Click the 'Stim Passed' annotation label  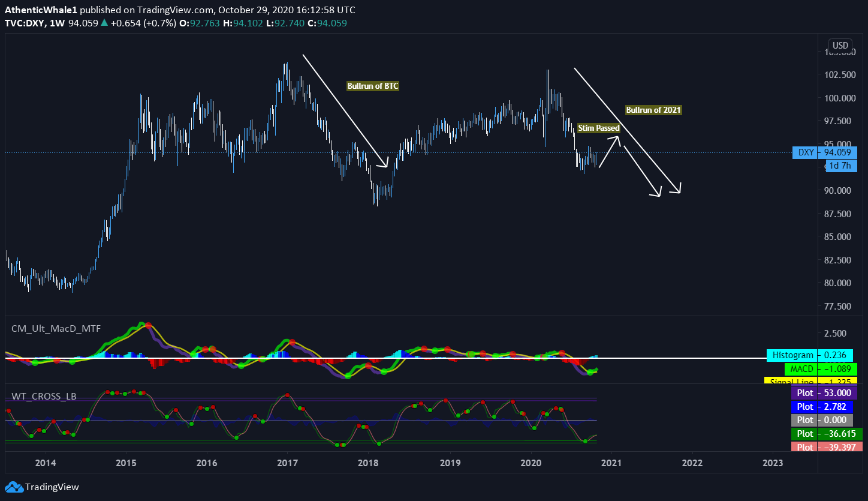(x=599, y=128)
